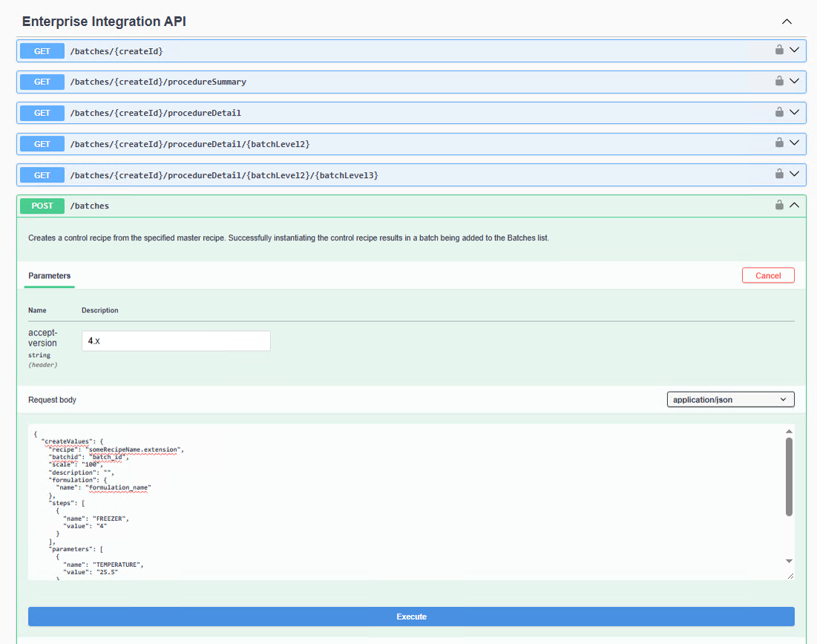Click the /batches/{createId}/procedureSummary path text
The width and height of the screenshot is (817, 644).
(158, 82)
